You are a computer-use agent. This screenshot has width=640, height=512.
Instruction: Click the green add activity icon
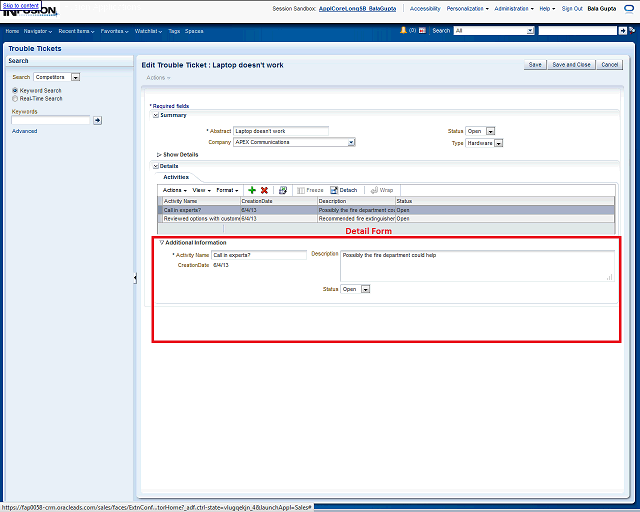point(252,190)
